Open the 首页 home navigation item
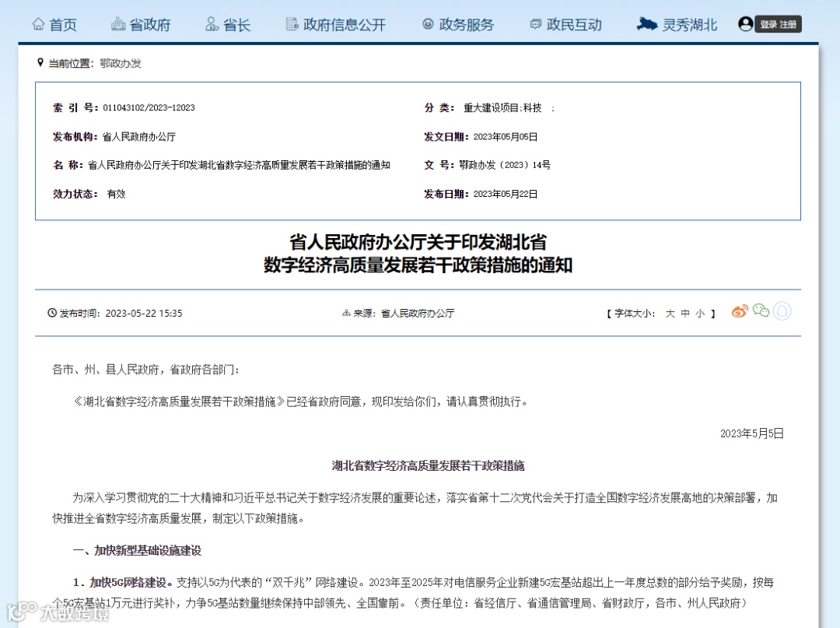Screen dimensions: 840x628 [x=54, y=25]
